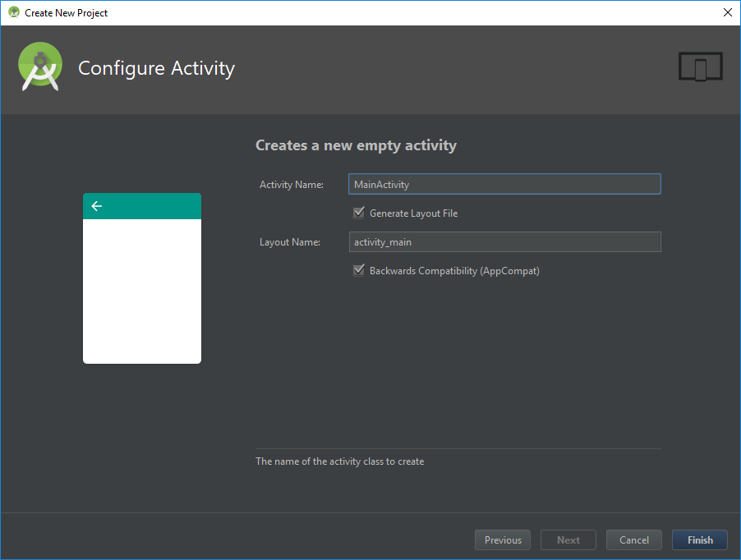This screenshot has width=741, height=560.
Task: Focus the Activity Name input field
Action: coord(504,184)
